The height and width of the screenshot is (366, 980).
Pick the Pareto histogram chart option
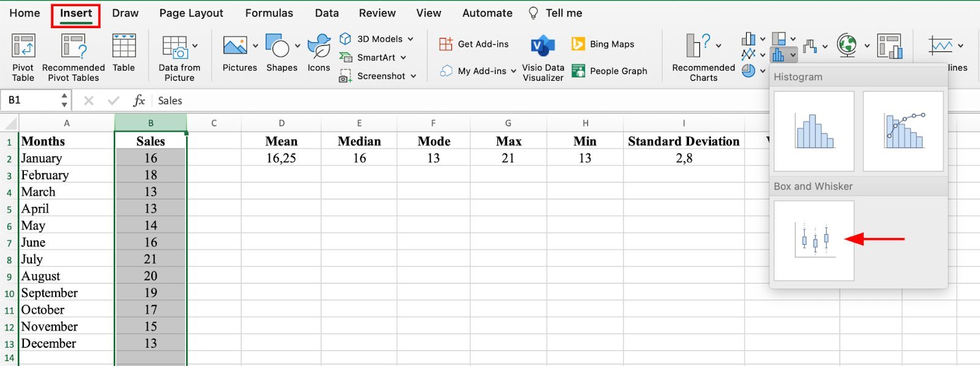(903, 131)
